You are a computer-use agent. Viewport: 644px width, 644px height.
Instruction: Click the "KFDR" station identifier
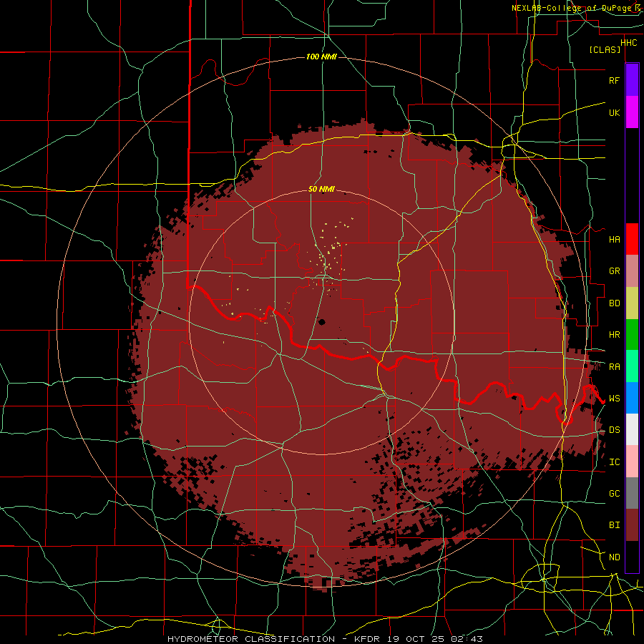coord(368,639)
